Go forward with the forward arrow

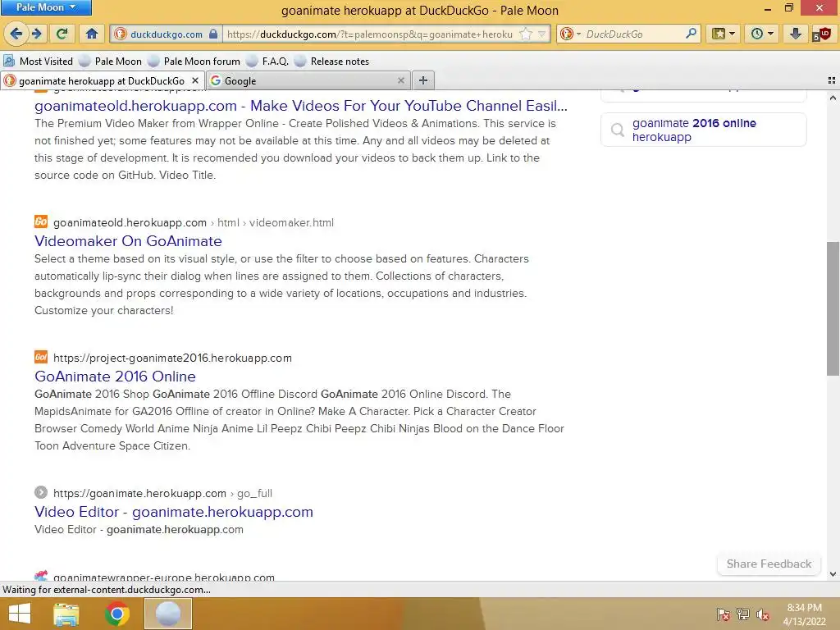[37, 34]
